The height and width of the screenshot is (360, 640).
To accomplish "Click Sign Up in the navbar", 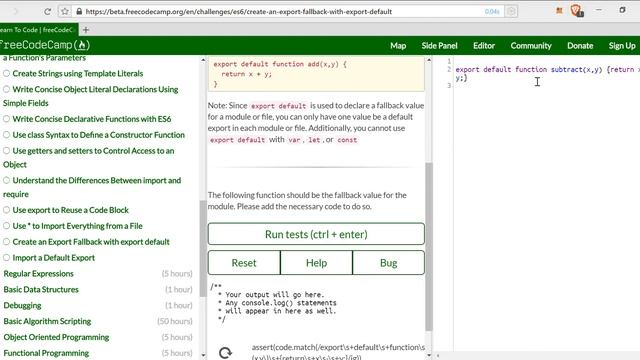I will coord(622,46).
